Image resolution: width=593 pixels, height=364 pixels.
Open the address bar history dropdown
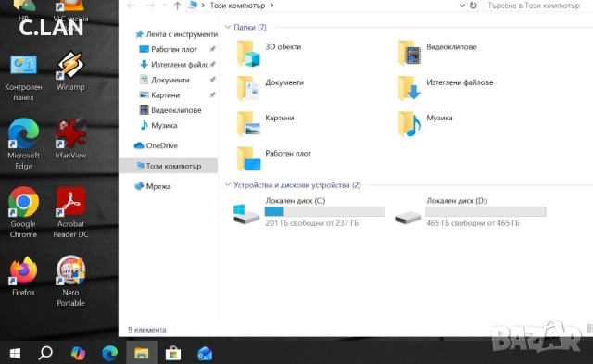click(461, 6)
